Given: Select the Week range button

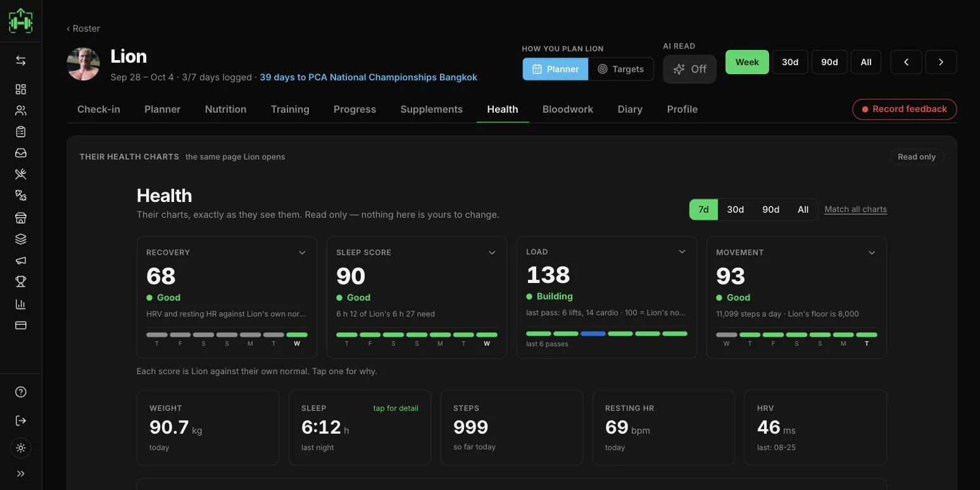Looking at the screenshot, I should tap(747, 62).
